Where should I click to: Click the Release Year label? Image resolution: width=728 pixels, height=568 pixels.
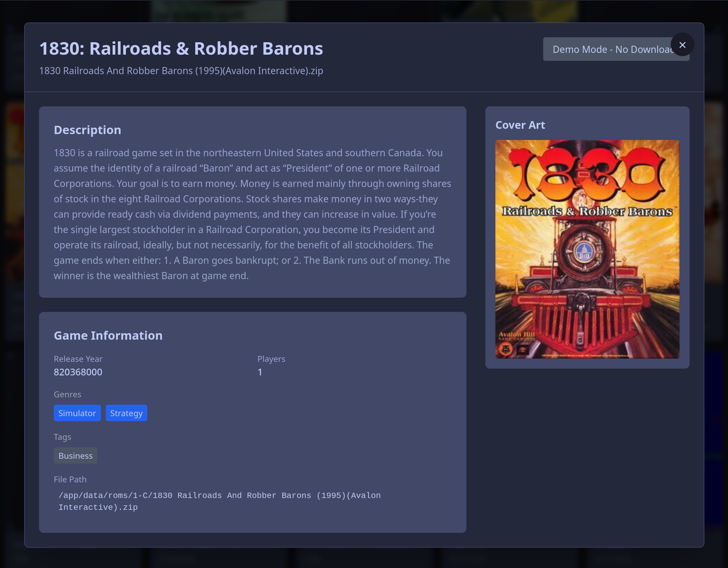[x=78, y=359]
